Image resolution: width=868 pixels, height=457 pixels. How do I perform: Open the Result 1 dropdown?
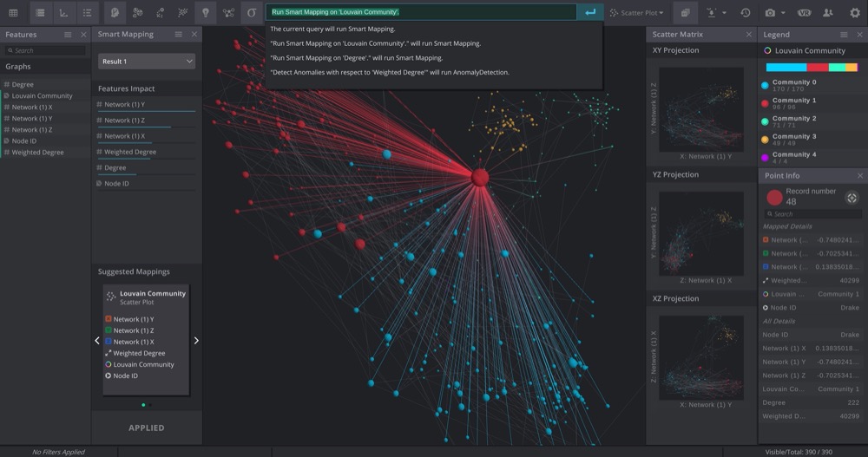pyautogui.click(x=147, y=62)
